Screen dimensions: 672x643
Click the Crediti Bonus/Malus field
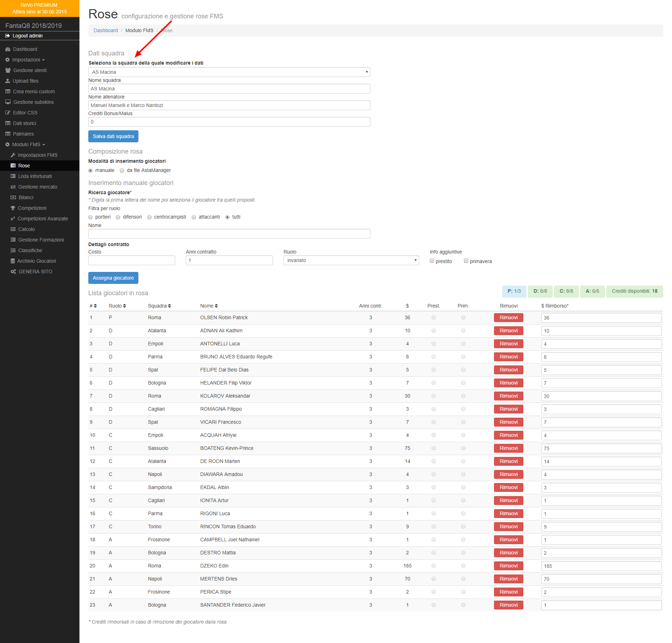click(229, 122)
